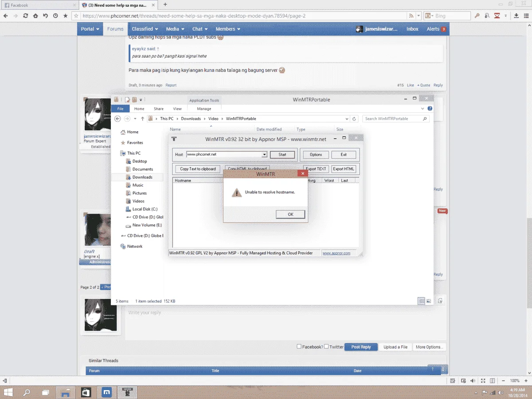Expand the WinMTR Host dropdown arrow
The width and height of the screenshot is (532, 399).
(x=265, y=155)
